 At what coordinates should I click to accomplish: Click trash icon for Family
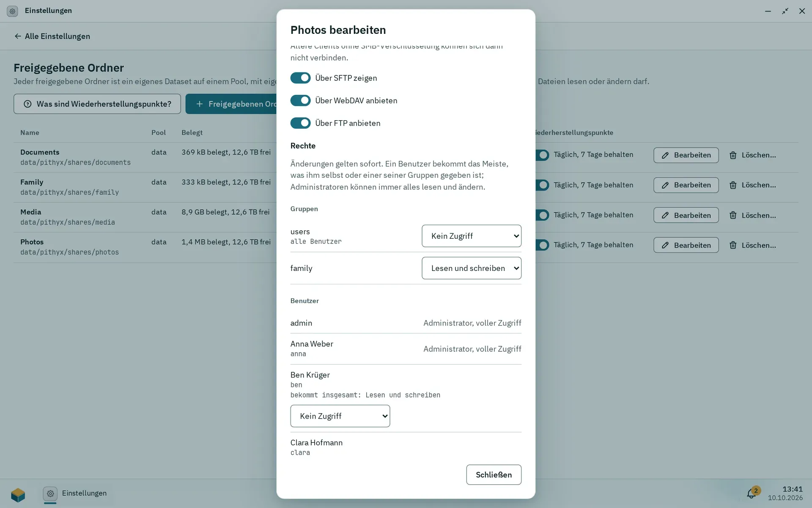[733, 185]
